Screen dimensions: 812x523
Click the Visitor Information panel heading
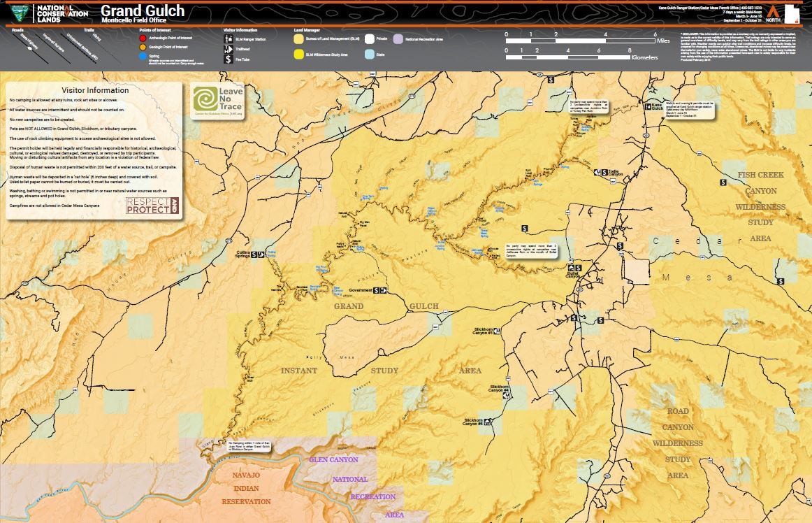[95, 90]
